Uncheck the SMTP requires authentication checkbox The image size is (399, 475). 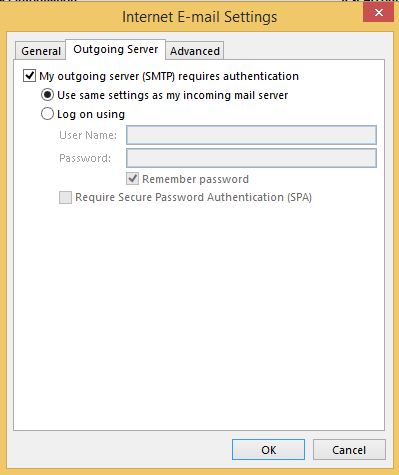coord(29,76)
